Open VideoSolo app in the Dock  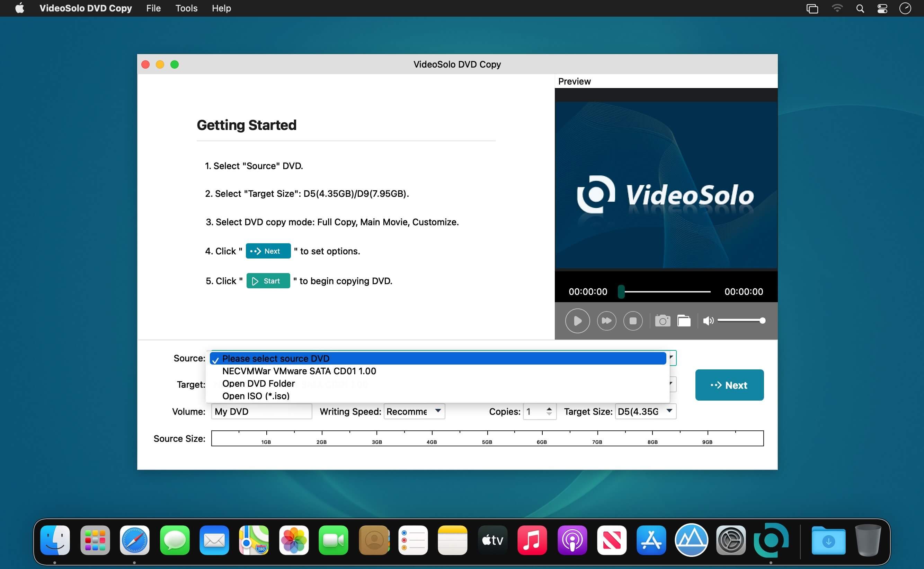771,540
